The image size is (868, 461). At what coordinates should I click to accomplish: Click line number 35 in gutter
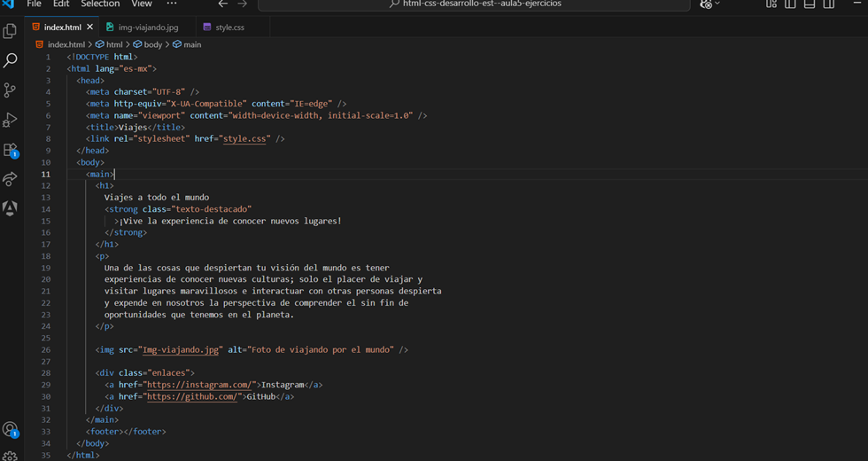point(46,455)
